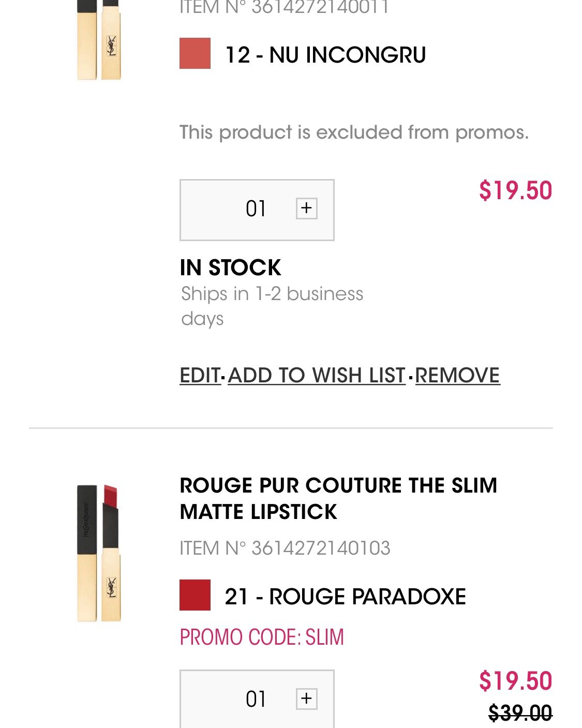Remove the Nu Incongru lipstick from cart
The height and width of the screenshot is (728, 582).
click(x=457, y=375)
